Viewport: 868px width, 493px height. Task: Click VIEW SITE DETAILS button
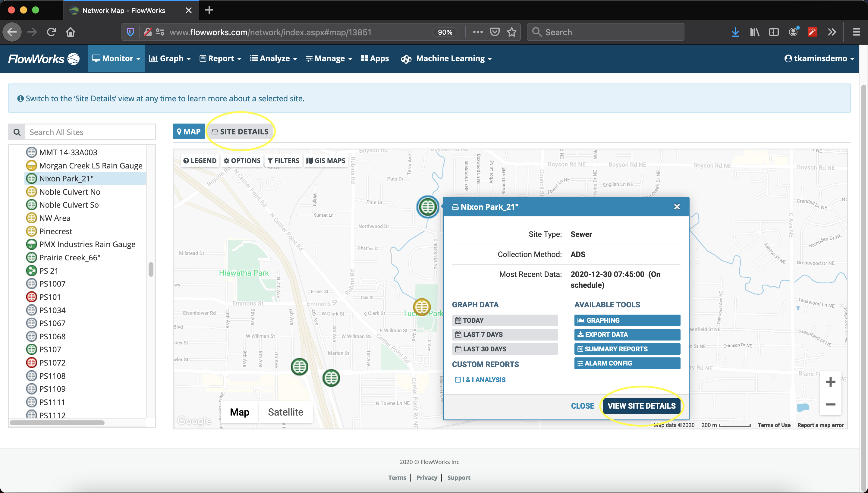[641, 406]
